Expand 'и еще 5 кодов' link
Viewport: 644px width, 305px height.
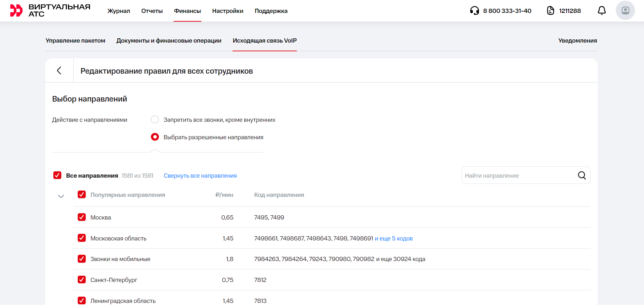[x=393, y=239]
